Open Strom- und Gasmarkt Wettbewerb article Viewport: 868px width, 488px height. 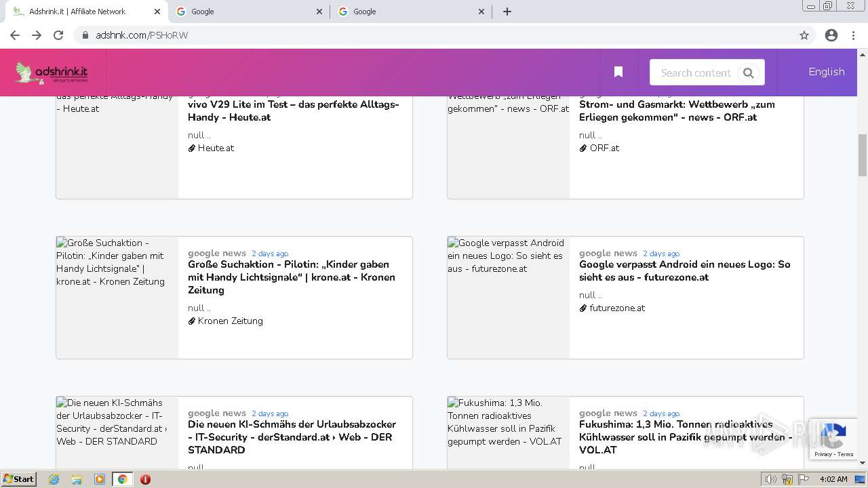pos(677,110)
